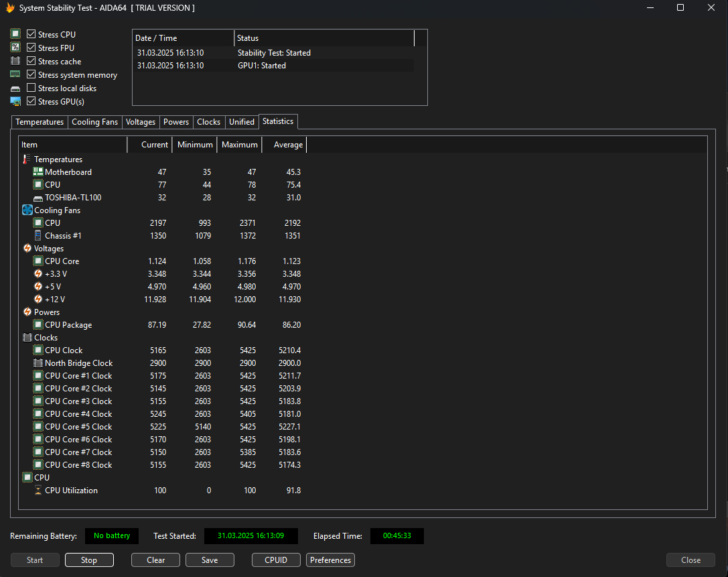Disable the Stress cache checkbox

pos(31,61)
